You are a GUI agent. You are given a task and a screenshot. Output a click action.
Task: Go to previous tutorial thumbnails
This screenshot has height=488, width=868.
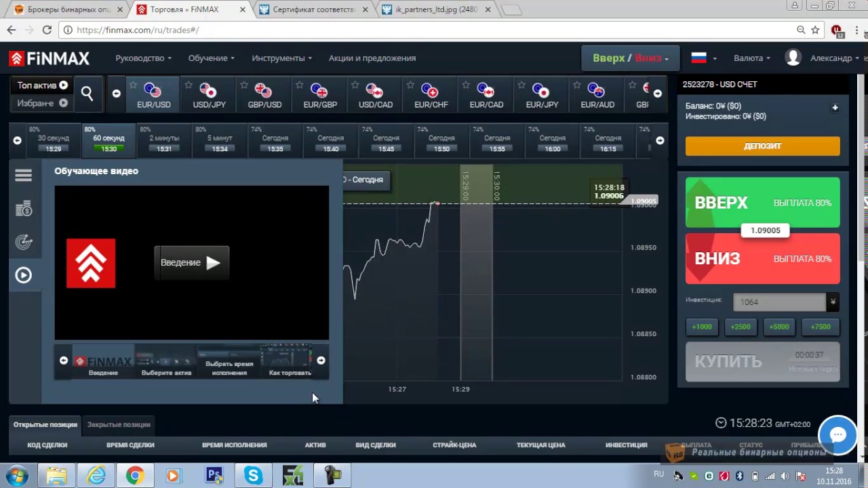pos(64,361)
